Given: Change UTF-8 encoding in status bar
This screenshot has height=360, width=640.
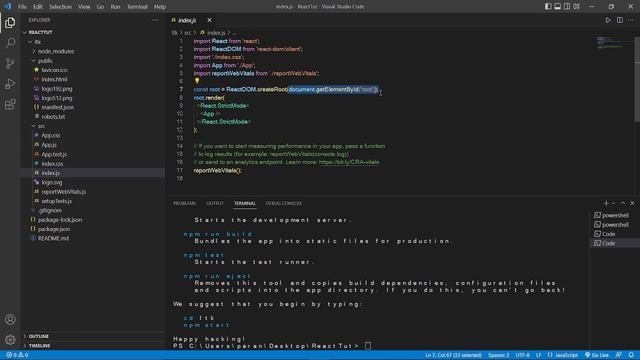Looking at the screenshot, I should click(x=522, y=355).
